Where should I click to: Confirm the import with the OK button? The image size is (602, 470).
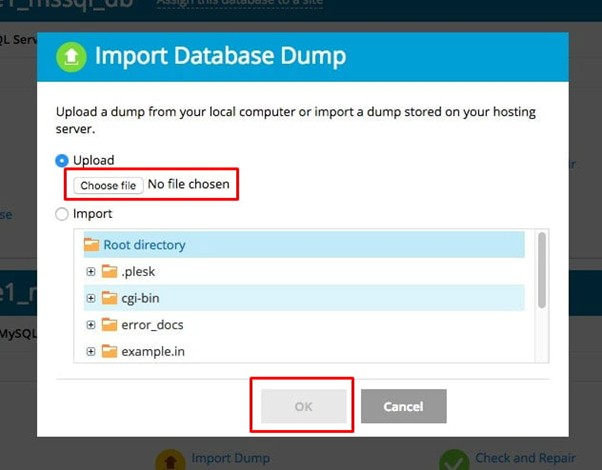[x=303, y=406]
